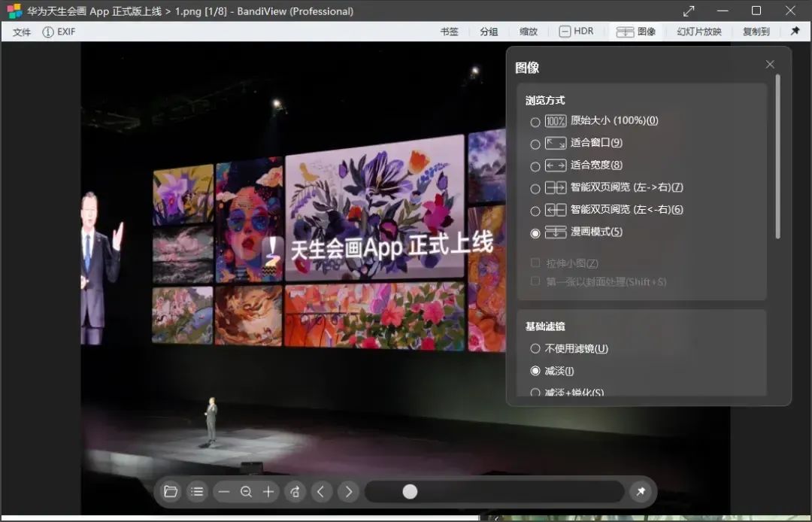Click the 图像 panel vertical scrollbar
Image resolution: width=812 pixels, height=522 pixels.
[777, 157]
